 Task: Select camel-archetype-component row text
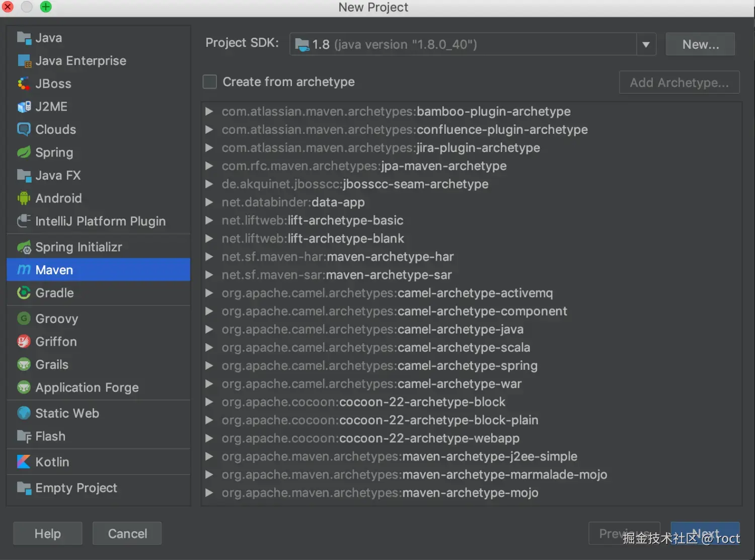coord(395,311)
